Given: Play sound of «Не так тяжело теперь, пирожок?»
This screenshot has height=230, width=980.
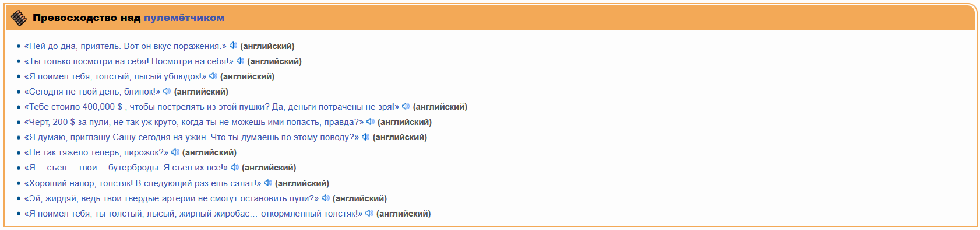Looking at the screenshot, I should click(175, 152).
